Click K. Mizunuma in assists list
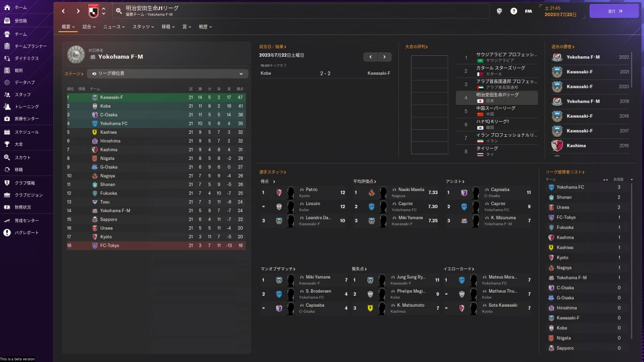Image resolution: width=644 pixels, height=362 pixels. tap(503, 218)
